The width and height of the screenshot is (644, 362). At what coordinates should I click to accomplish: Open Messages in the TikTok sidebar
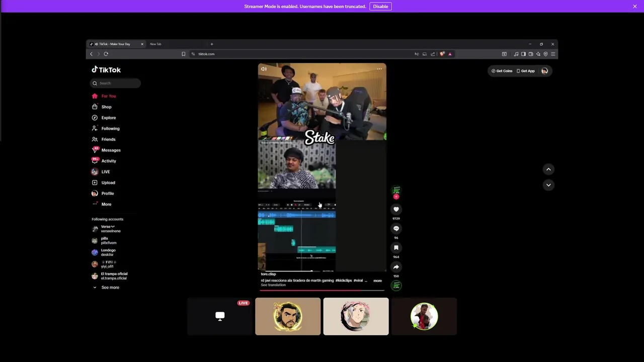click(106, 150)
